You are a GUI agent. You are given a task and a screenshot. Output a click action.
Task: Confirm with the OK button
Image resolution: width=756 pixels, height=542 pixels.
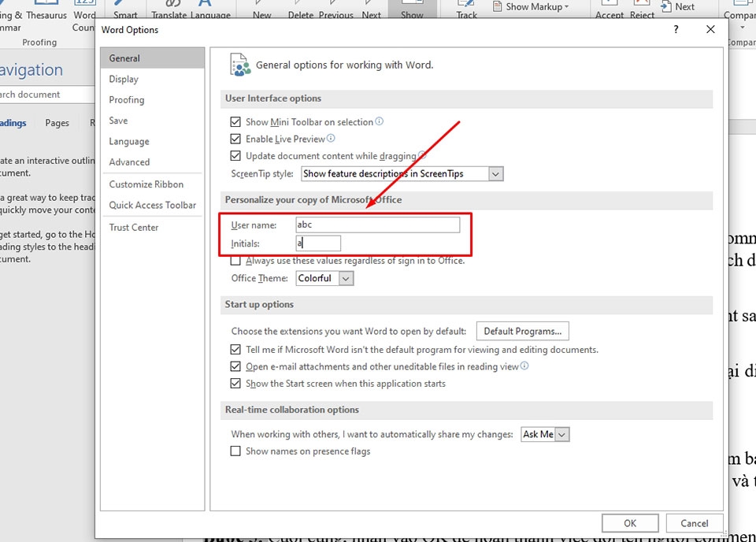click(x=630, y=523)
